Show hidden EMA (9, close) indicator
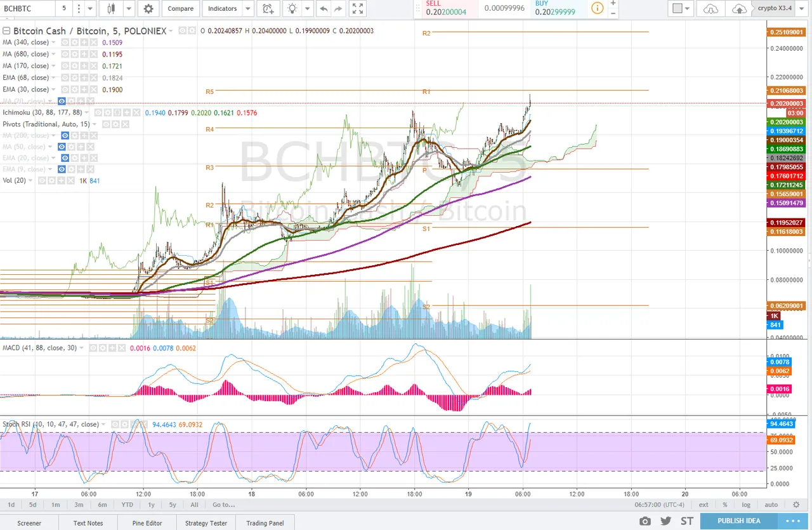 point(62,169)
